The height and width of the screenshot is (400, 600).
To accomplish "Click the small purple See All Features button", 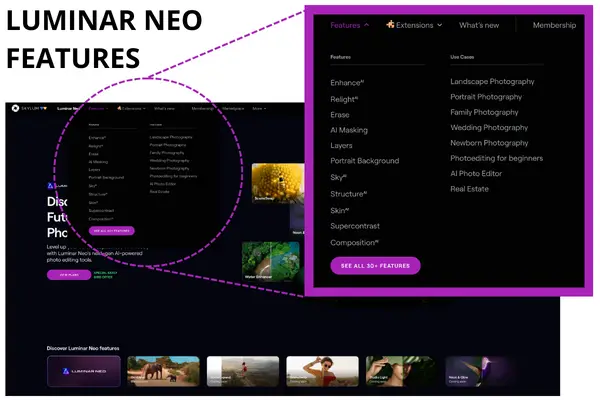I will tap(112, 231).
